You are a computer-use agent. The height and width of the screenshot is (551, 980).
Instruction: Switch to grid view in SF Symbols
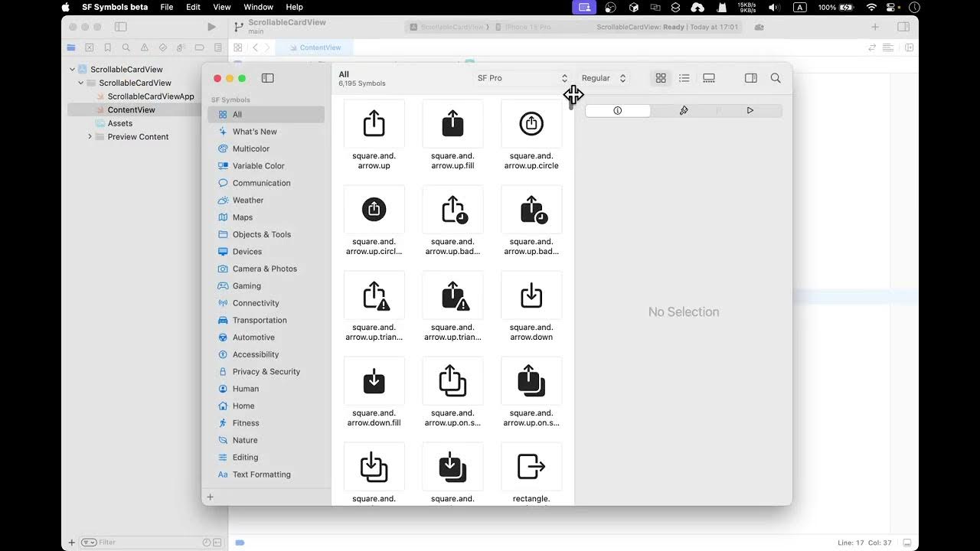661,78
